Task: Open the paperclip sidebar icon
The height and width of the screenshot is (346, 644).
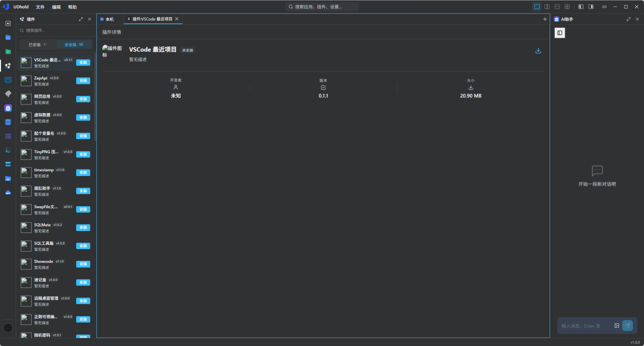Action: [x=8, y=94]
